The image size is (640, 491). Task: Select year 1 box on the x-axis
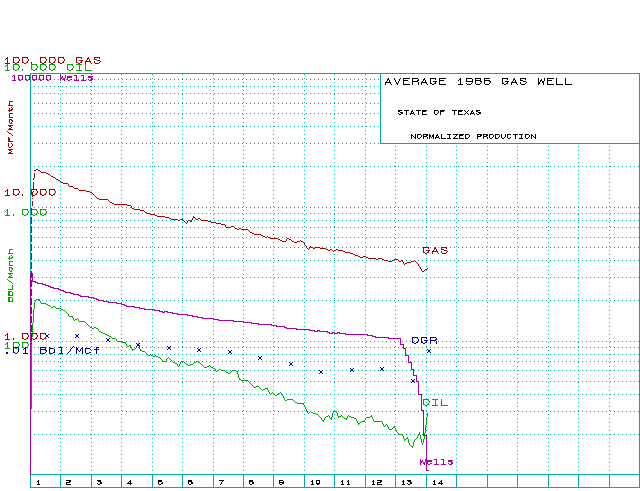pyautogui.click(x=38, y=482)
